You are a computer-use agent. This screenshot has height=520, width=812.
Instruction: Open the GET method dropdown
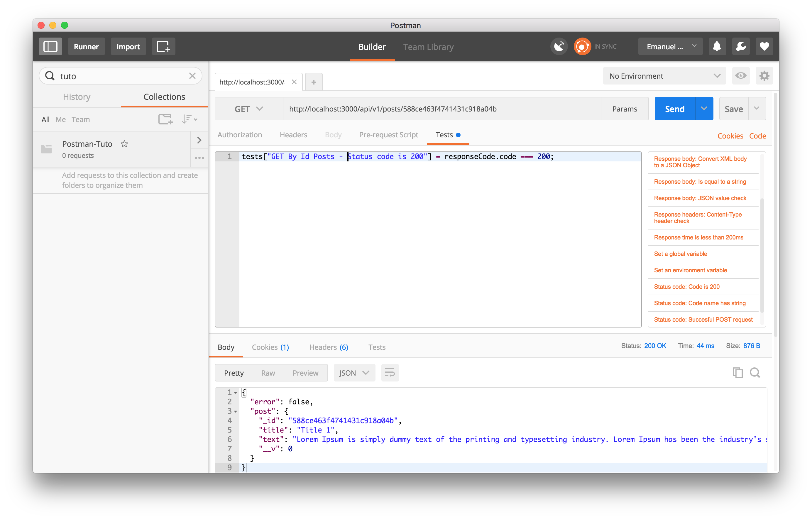[x=249, y=109]
